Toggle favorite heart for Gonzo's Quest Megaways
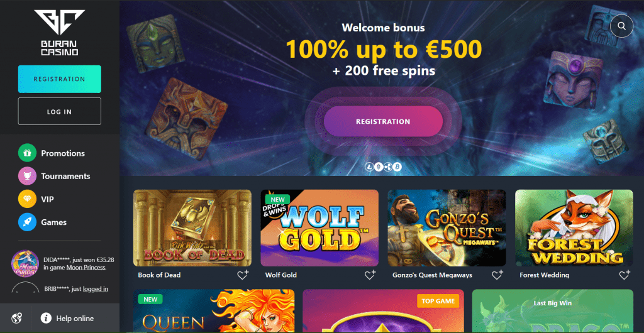This screenshot has width=644, height=333. (x=497, y=275)
